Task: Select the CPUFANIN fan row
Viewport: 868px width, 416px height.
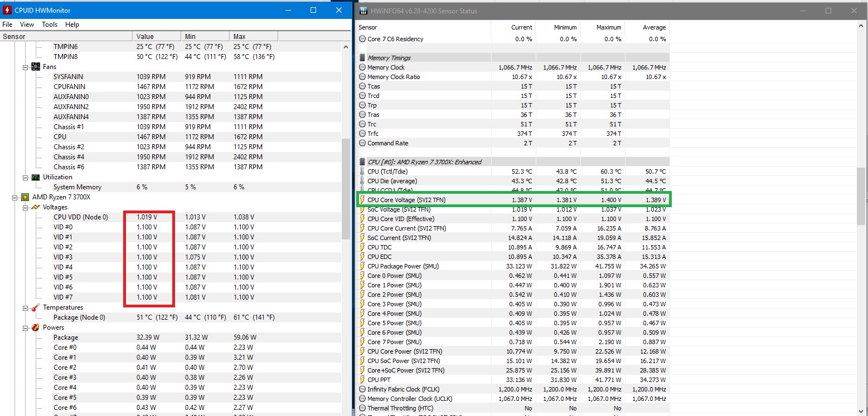Action: point(171,87)
